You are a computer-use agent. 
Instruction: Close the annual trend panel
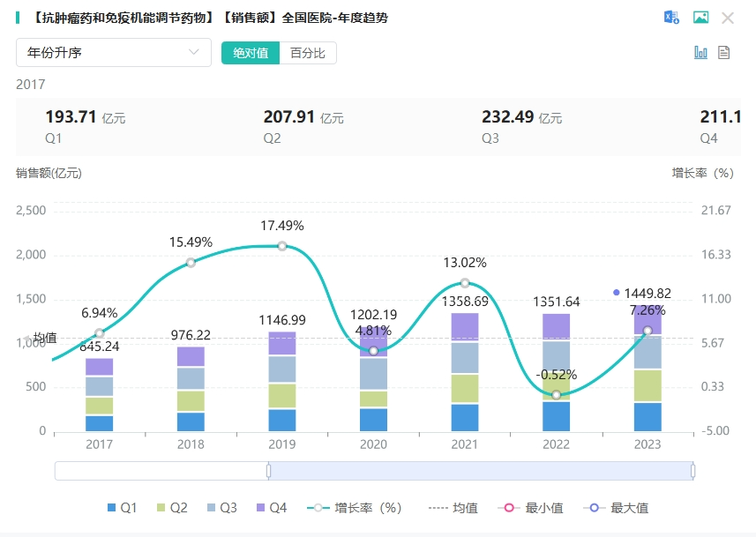(728, 19)
